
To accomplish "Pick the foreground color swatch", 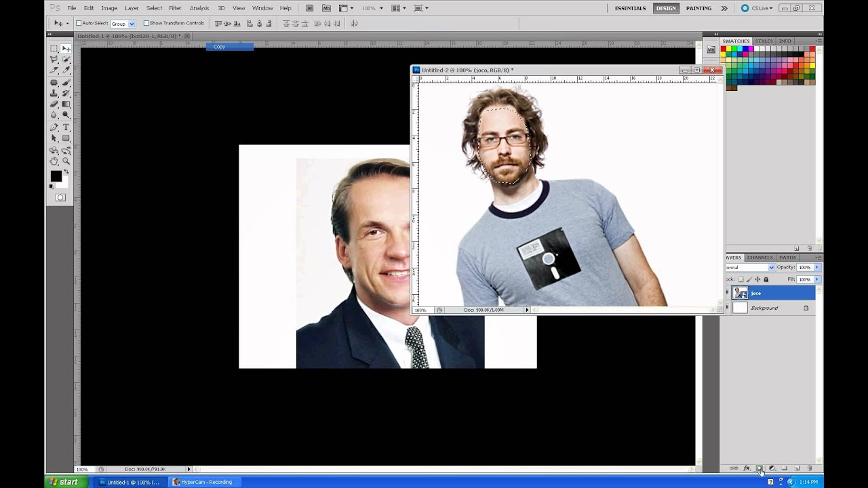I will [x=56, y=176].
